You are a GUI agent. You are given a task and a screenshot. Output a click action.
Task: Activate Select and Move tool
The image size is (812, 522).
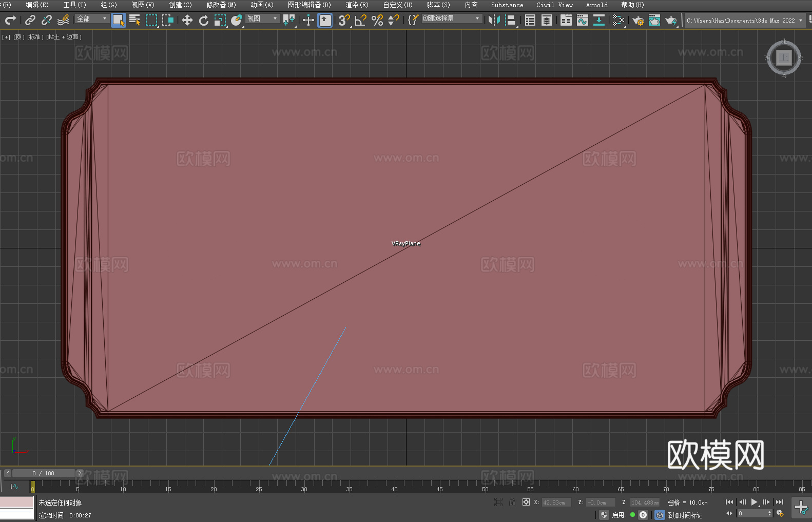point(187,20)
